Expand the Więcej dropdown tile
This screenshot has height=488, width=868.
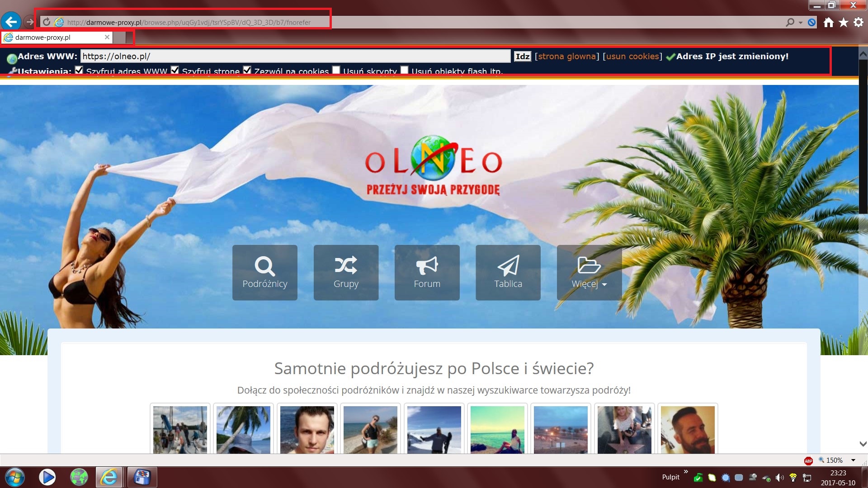pyautogui.click(x=590, y=272)
